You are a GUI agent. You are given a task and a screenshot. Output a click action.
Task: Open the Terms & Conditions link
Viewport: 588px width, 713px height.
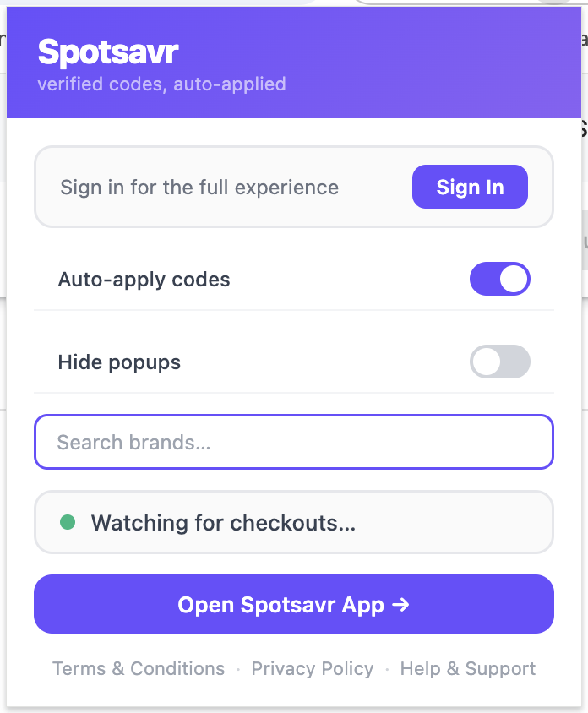139,669
